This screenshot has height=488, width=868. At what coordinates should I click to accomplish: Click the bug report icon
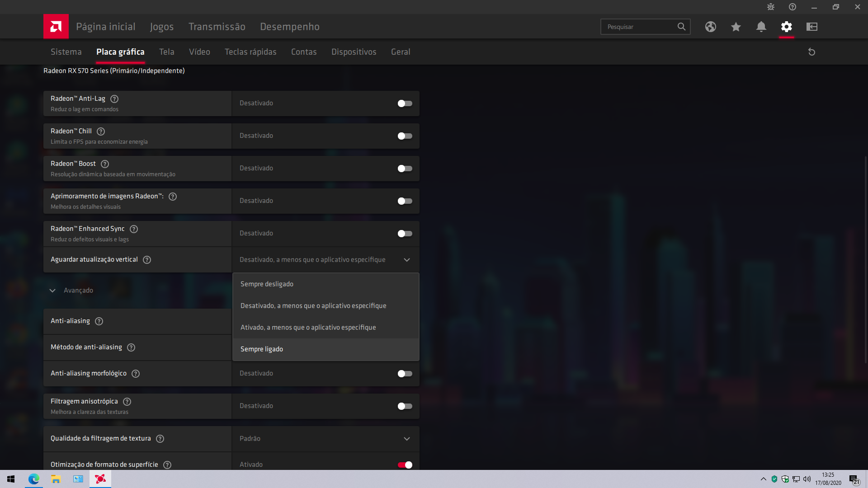[771, 7]
